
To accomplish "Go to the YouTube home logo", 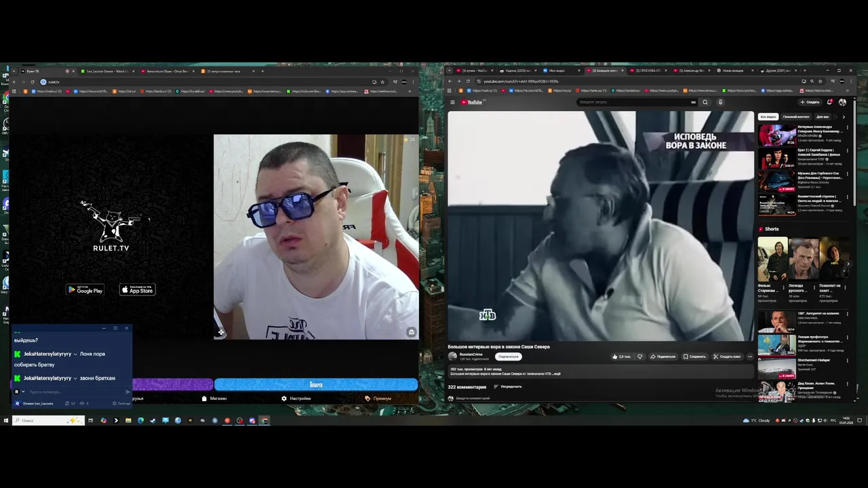I will (472, 102).
